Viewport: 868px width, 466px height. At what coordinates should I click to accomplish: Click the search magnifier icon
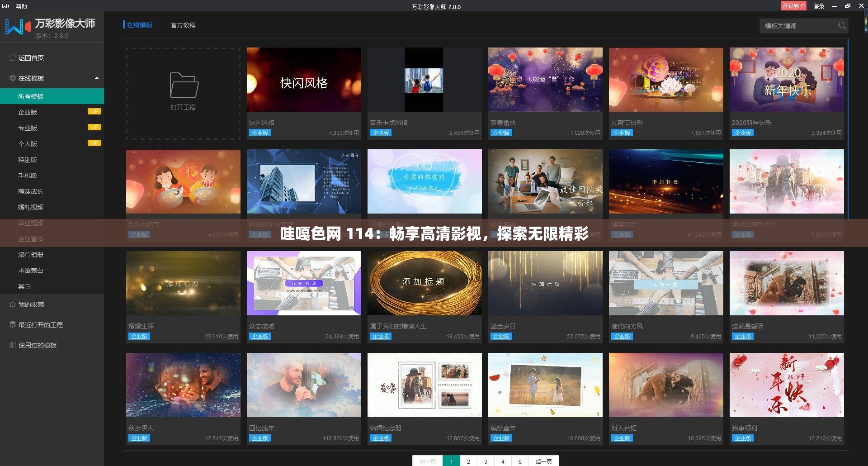pos(841,25)
